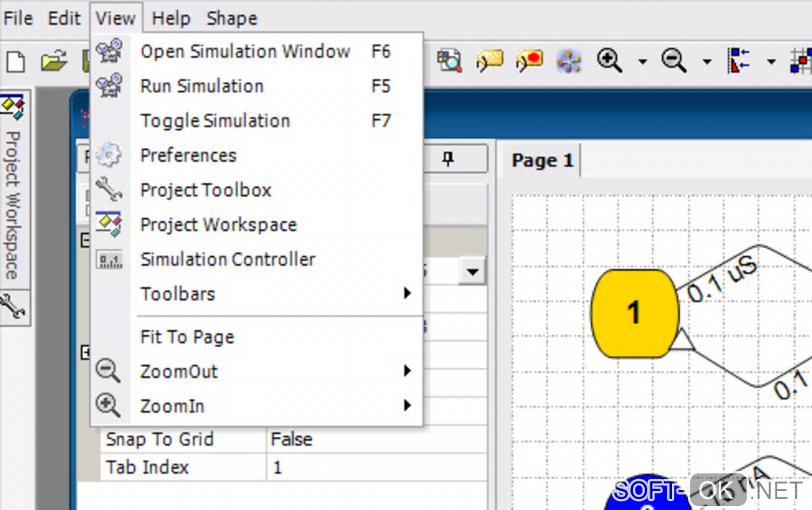
Task: Click the align shapes toolbar icon
Action: 739,60
